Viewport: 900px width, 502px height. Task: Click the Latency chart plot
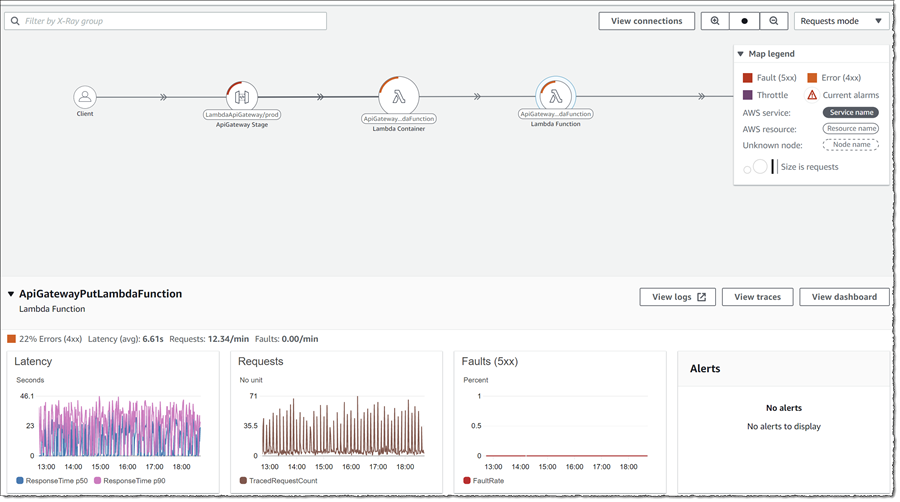[x=119, y=426]
